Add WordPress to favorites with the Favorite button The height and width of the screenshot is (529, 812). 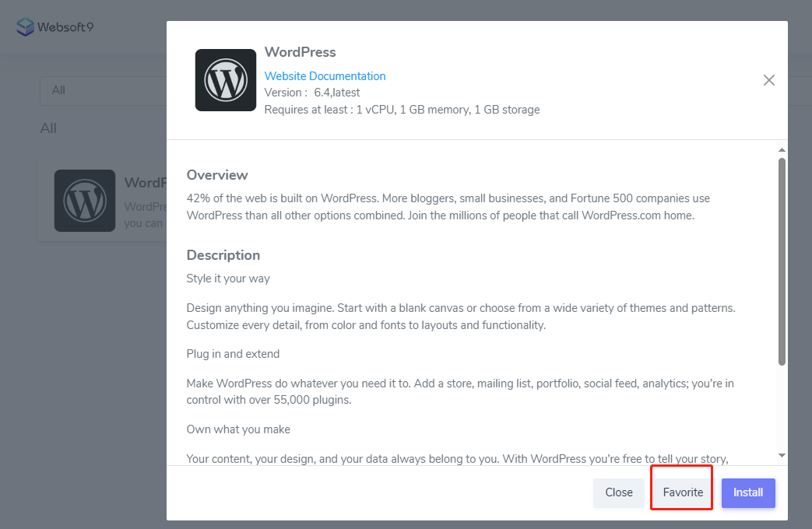click(683, 492)
